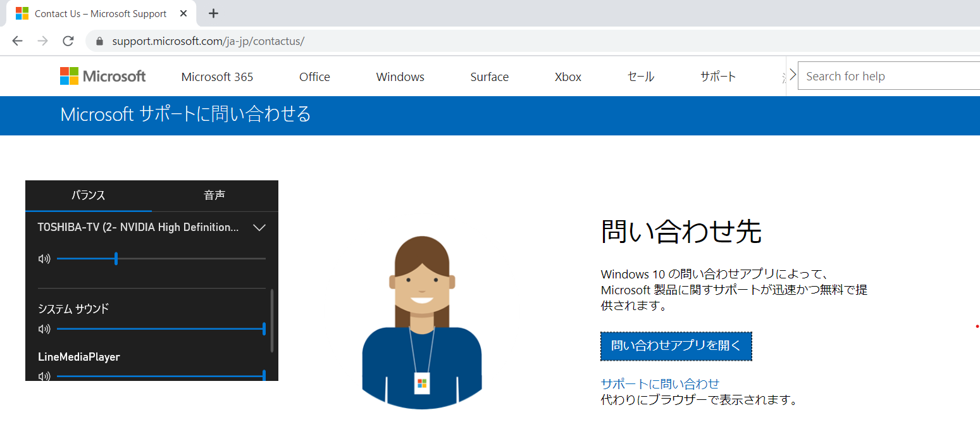Open the Surface menu item
Viewport: 980px width, 448px height.
[489, 77]
